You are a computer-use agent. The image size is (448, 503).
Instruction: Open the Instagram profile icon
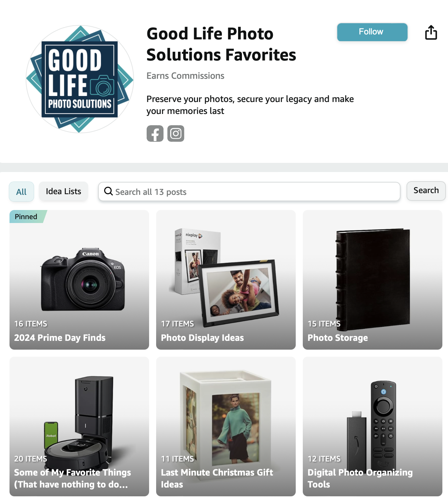tap(176, 134)
